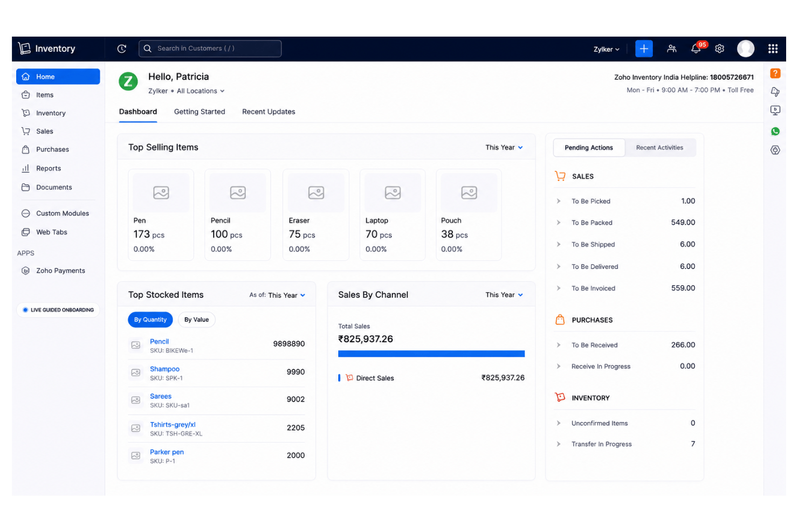
Task: Toggle stocked items By Value
Action: 196,320
